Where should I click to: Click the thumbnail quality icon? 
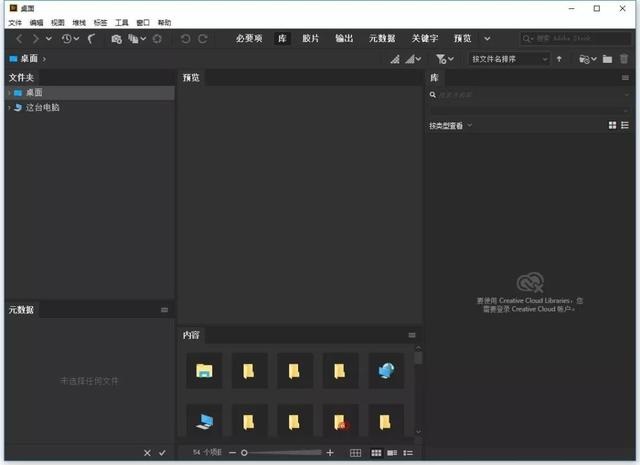395,59
